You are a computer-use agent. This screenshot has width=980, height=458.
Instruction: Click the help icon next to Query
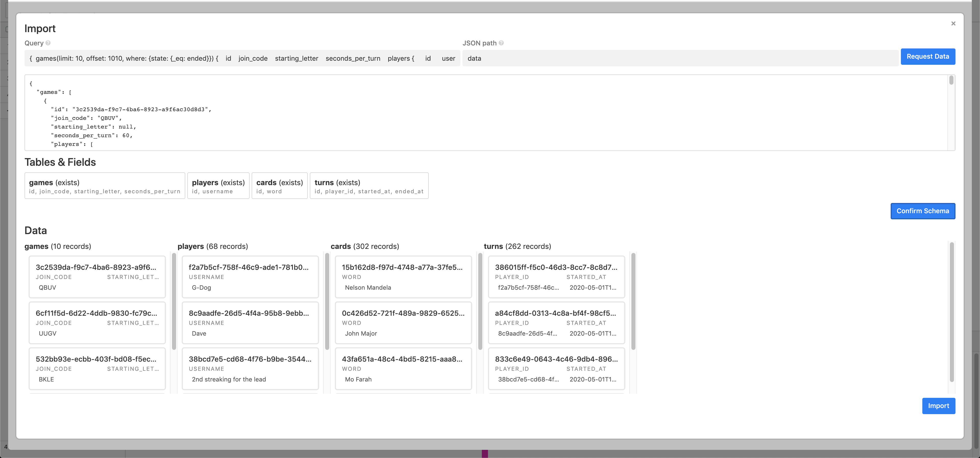tap(48, 43)
